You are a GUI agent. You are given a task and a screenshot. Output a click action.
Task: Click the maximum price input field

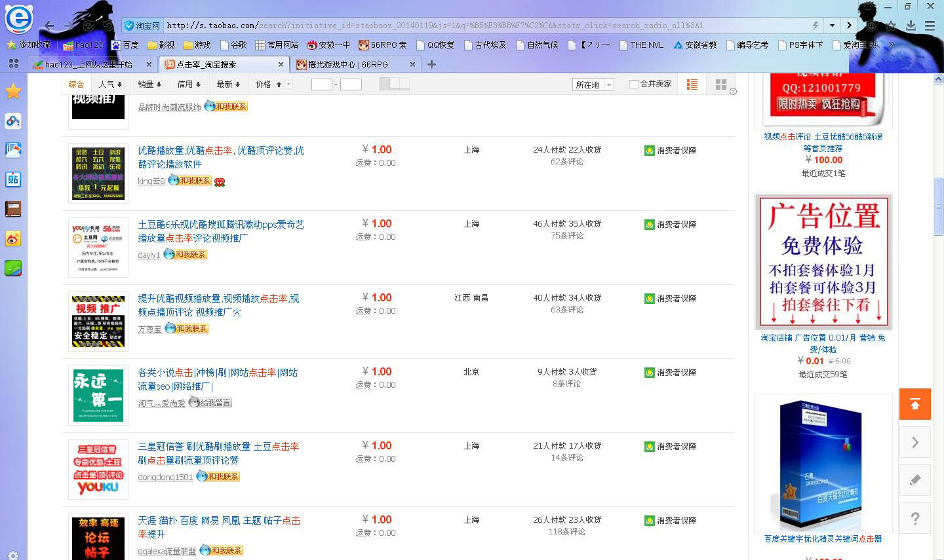[x=351, y=84]
